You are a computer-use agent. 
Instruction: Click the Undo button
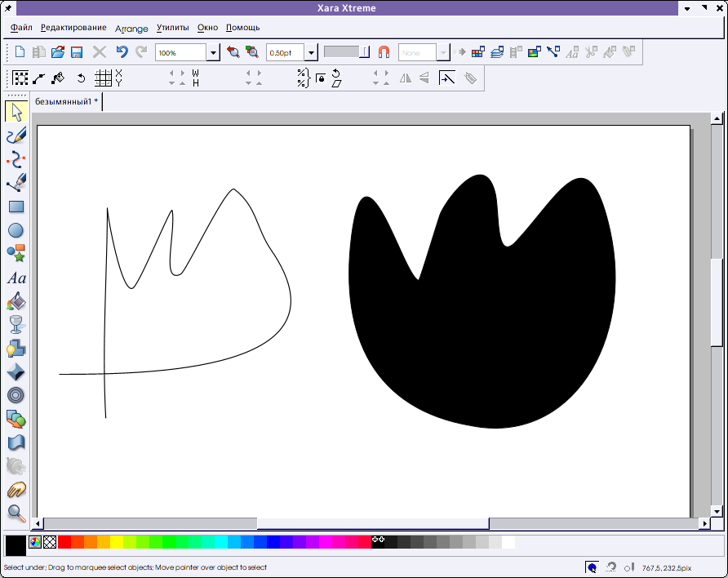pos(122,52)
